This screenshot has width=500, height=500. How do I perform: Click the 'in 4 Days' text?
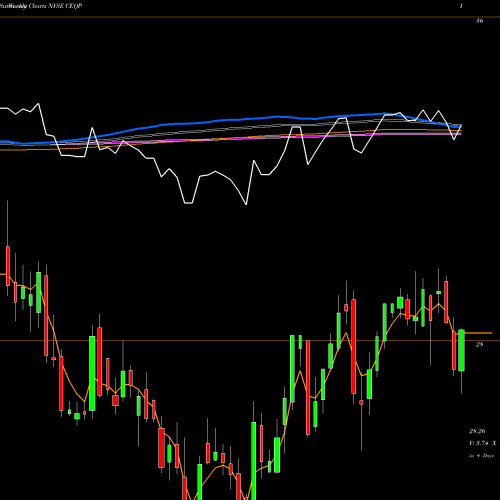pyautogui.click(x=481, y=455)
